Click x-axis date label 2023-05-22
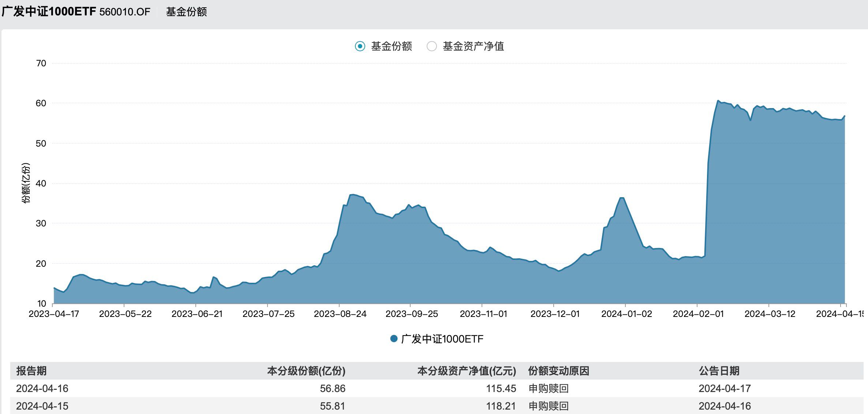Viewport: 868px width, 414px height. coord(125,314)
